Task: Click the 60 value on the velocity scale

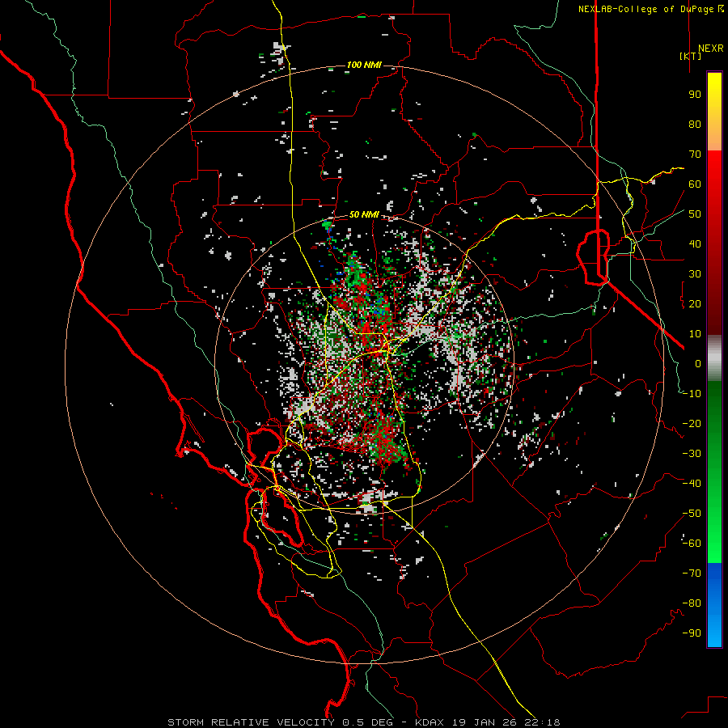Action: point(695,184)
